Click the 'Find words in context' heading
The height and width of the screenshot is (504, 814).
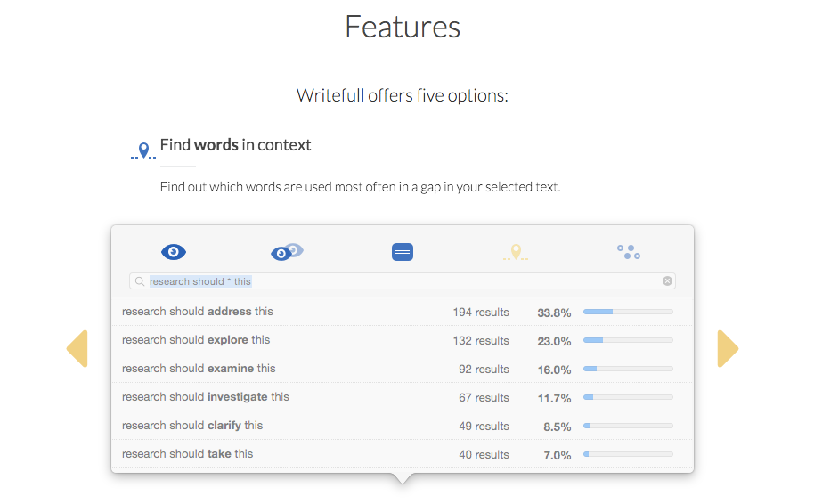tap(235, 145)
